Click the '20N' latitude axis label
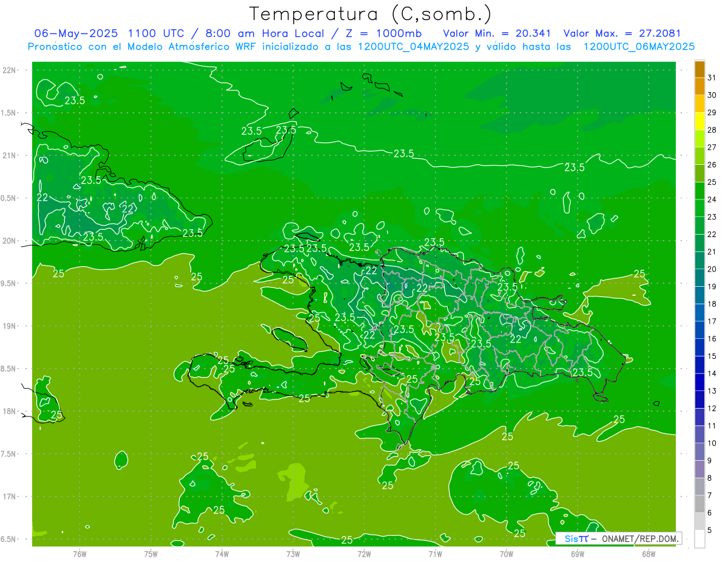This screenshot has height=562, width=728. tap(10, 241)
